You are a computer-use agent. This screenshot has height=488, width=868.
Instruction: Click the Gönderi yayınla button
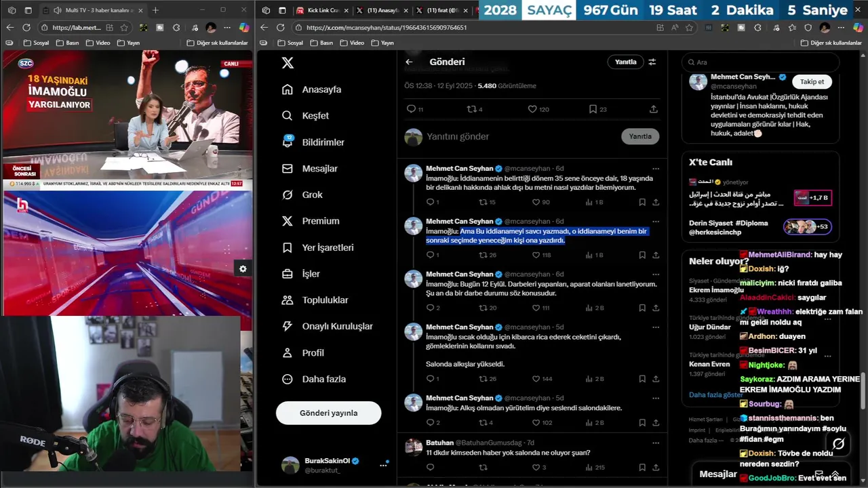[x=329, y=413]
